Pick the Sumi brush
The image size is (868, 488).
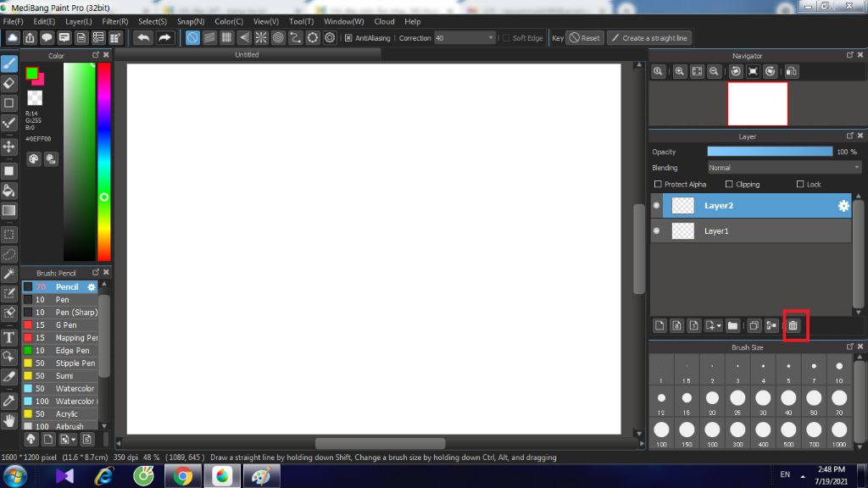pos(60,375)
